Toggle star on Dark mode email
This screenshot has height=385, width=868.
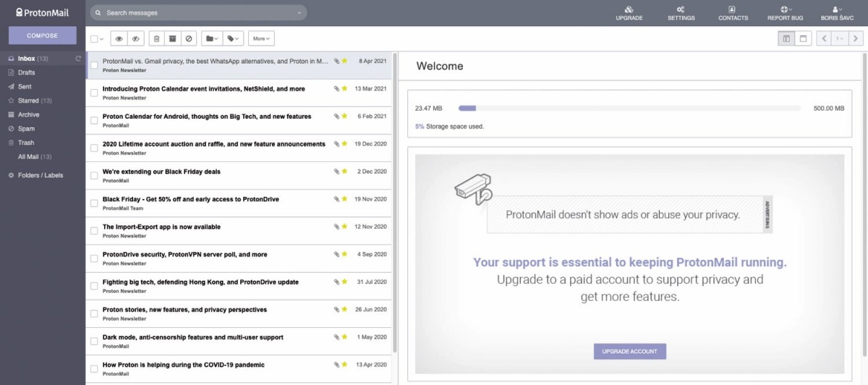pos(344,337)
